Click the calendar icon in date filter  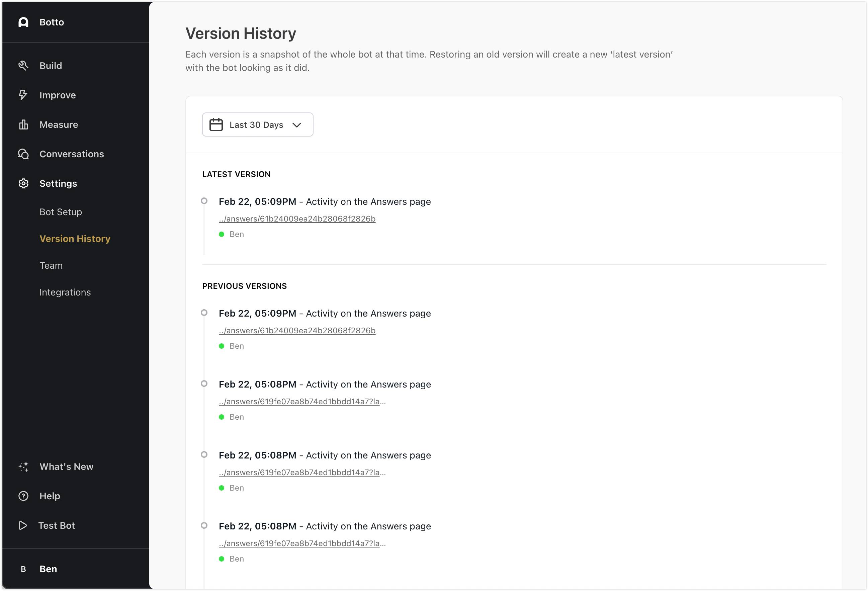[216, 125]
